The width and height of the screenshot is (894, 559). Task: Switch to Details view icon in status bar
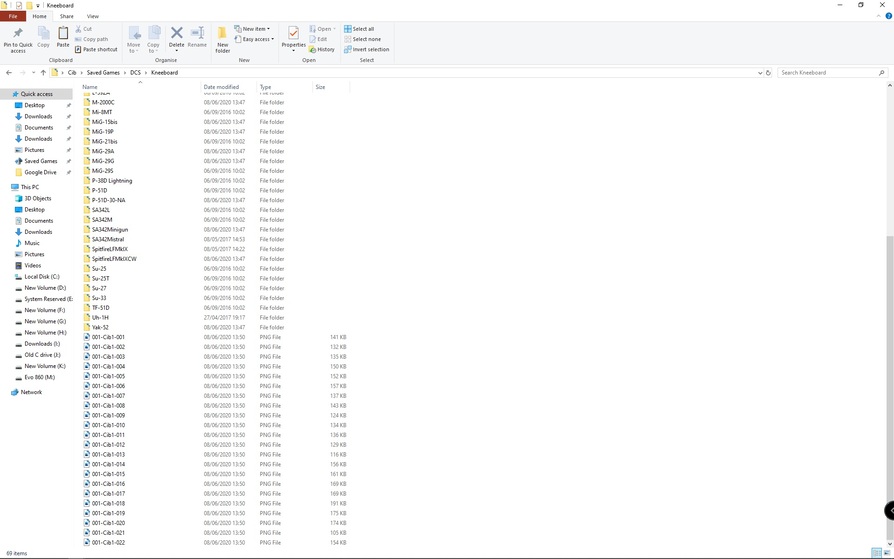click(876, 553)
